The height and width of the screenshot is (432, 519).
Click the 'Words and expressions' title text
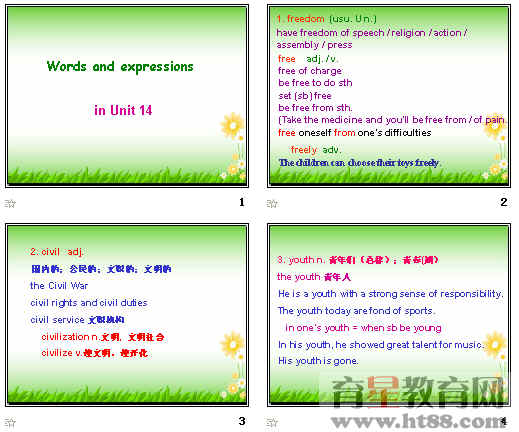point(120,66)
